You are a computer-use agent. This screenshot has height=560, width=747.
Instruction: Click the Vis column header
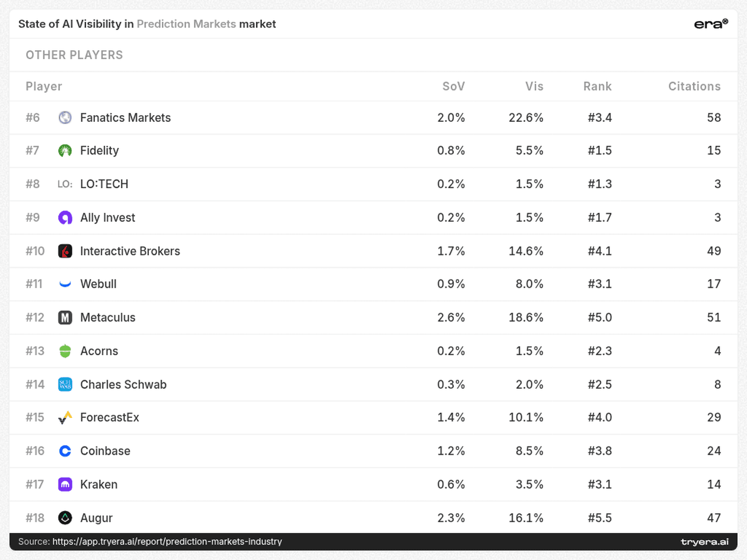coord(534,87)
